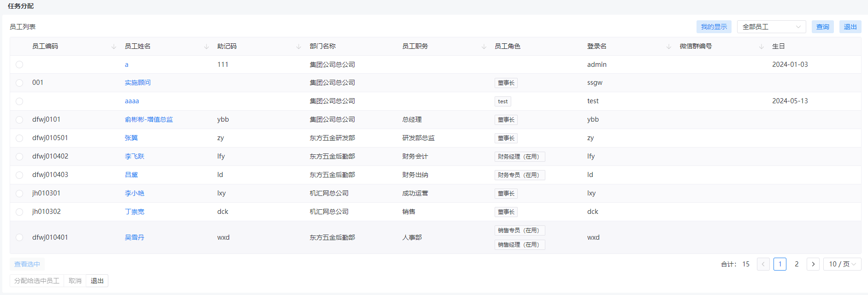The image size is (868, 295).
Task: Click the ssgw login name cell
Action: coord(595,83)
